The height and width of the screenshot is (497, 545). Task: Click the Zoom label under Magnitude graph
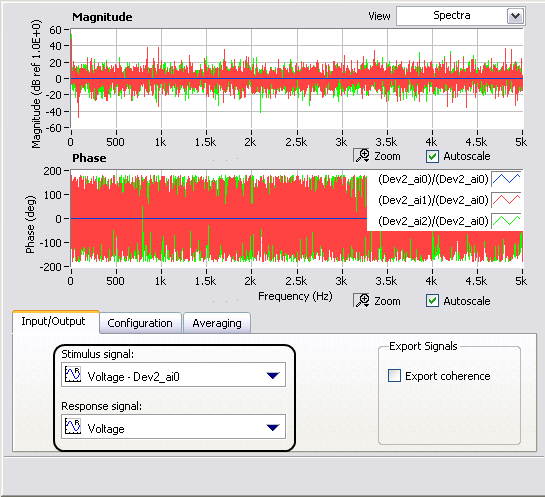click(387, 156)
